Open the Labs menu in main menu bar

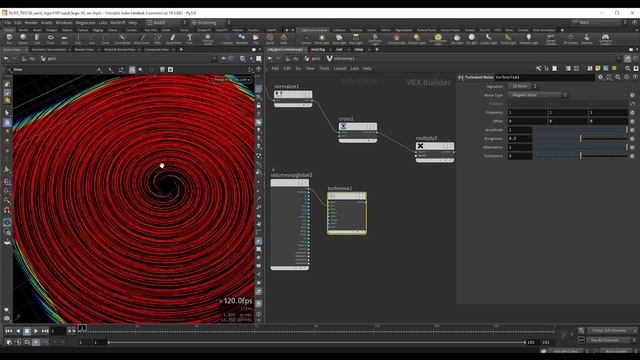[103, 22]
